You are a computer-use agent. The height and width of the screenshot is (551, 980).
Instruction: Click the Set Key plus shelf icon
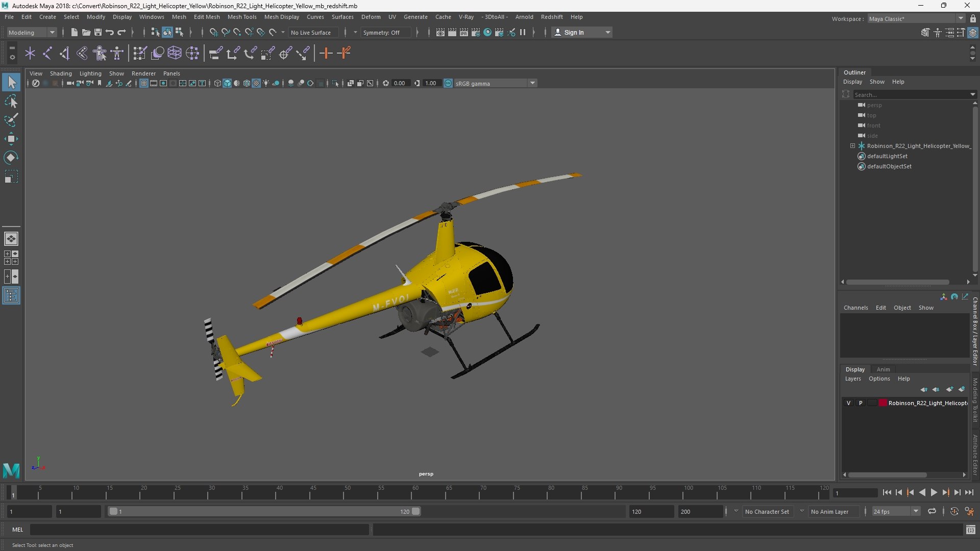pyautogui.click(x=326, y=53)
